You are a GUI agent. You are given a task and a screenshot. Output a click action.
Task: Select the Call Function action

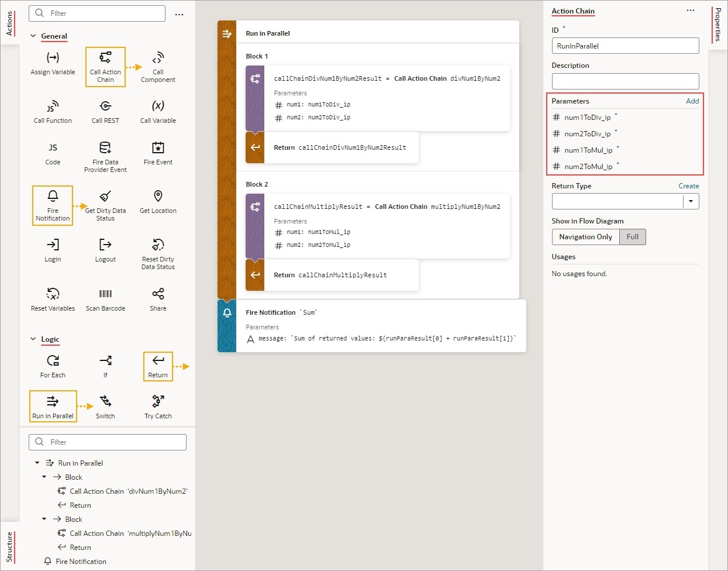(53, 112)
